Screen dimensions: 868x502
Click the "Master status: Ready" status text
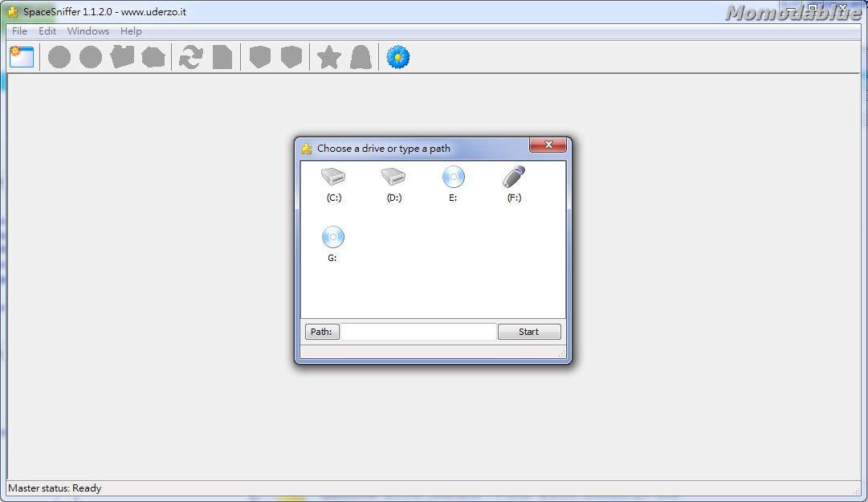coord(55,488)
